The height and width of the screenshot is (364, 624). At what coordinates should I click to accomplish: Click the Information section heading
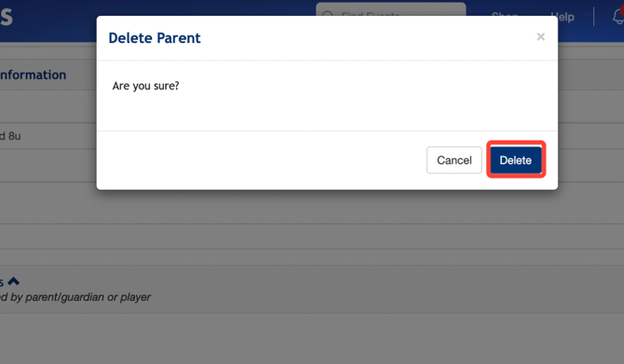33,74
